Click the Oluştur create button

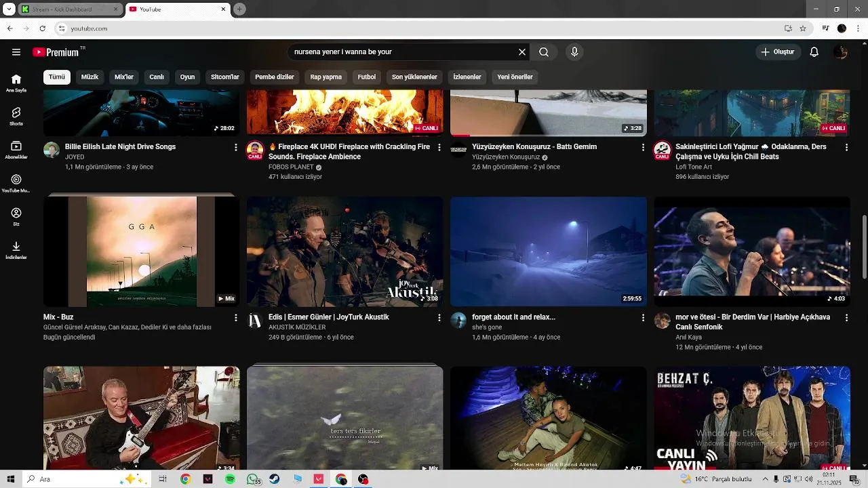(778, 52)
